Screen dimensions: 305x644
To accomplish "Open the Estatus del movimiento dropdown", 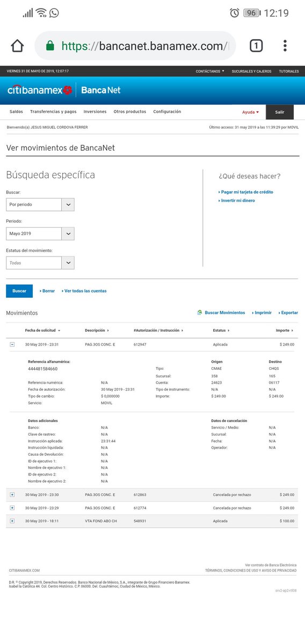I will (x=40, y=263).
